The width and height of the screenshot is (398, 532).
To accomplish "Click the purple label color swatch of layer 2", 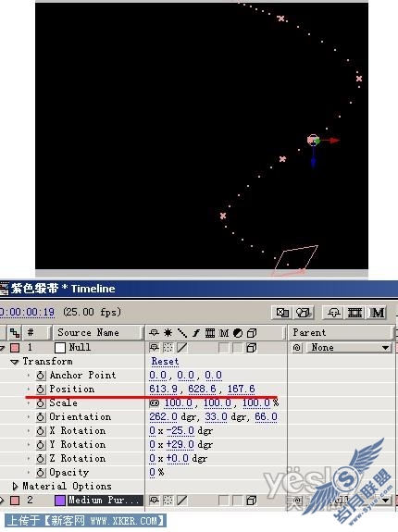I will pyautogui.click(x=60, y=501).
